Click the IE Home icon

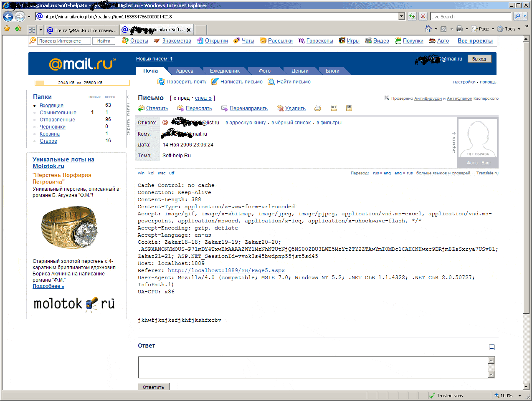click(x=428, y=29)
